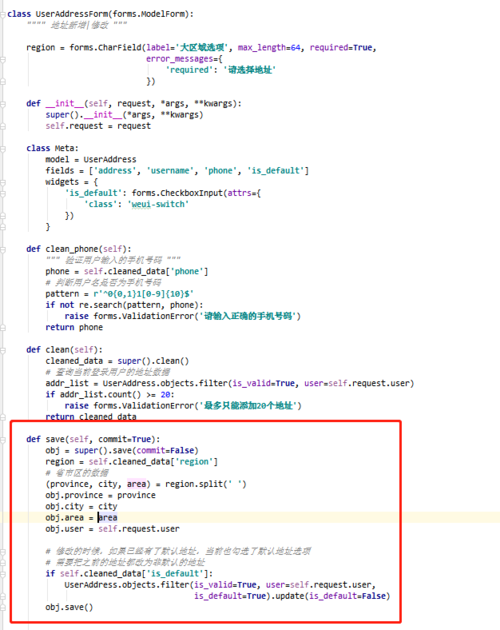Screen dimensions: 500x630
Task: Click the regex pattern string r'^0{0,1}1[0-9]{10}$'
Action: tap(143, 294)
